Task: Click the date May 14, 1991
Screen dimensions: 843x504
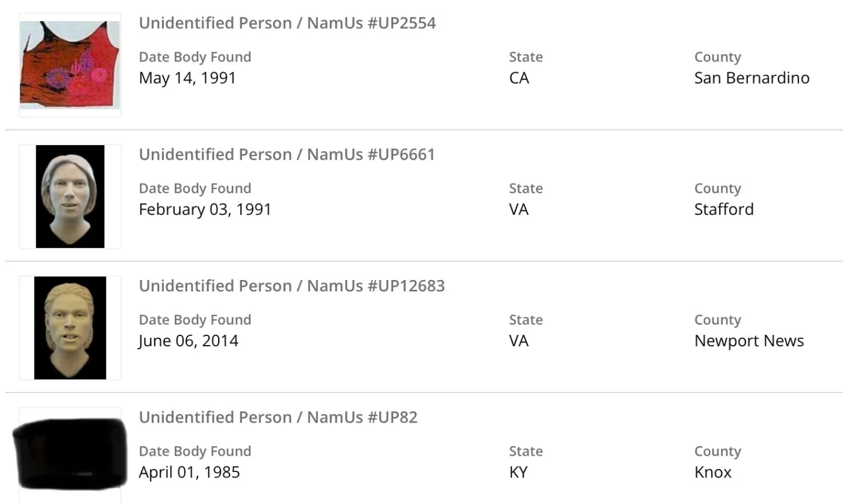Action: click(x=187, y=78)
